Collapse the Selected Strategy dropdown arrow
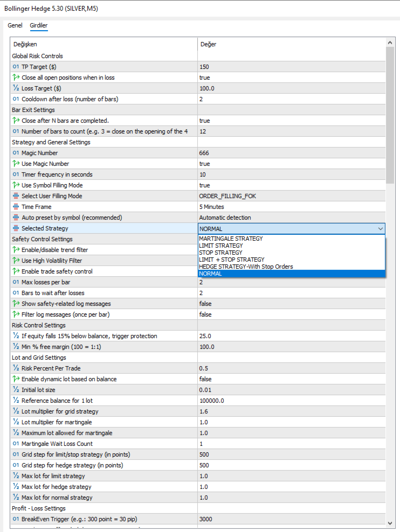400x532 pixels. [x=380, y=229]
